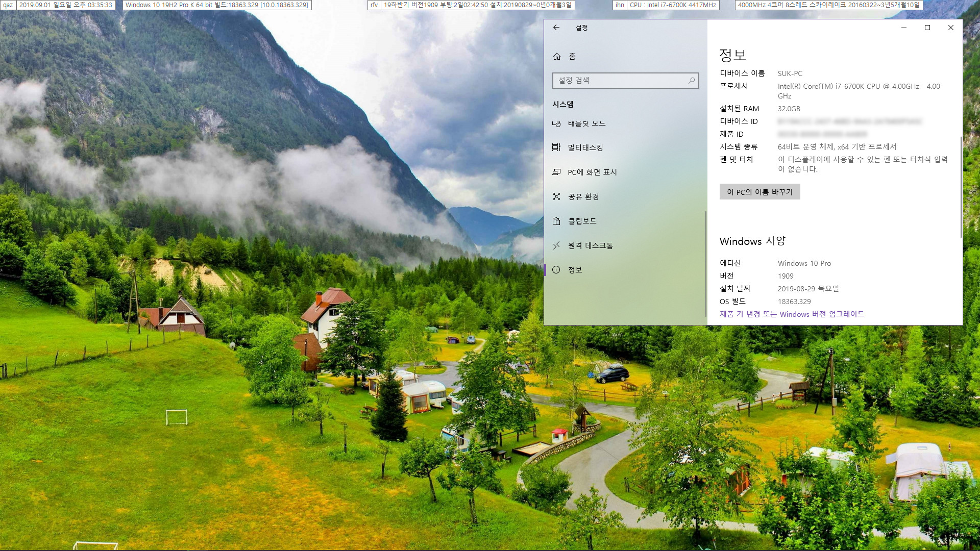Click the 펜 및 터치 label
Screen dimensions: 980x551
coord(736,160)
